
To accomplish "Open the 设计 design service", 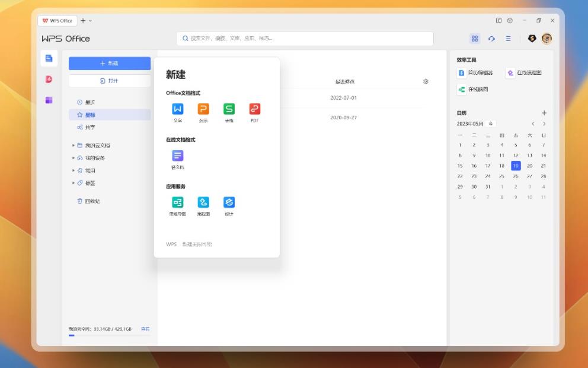I will 229,206.
